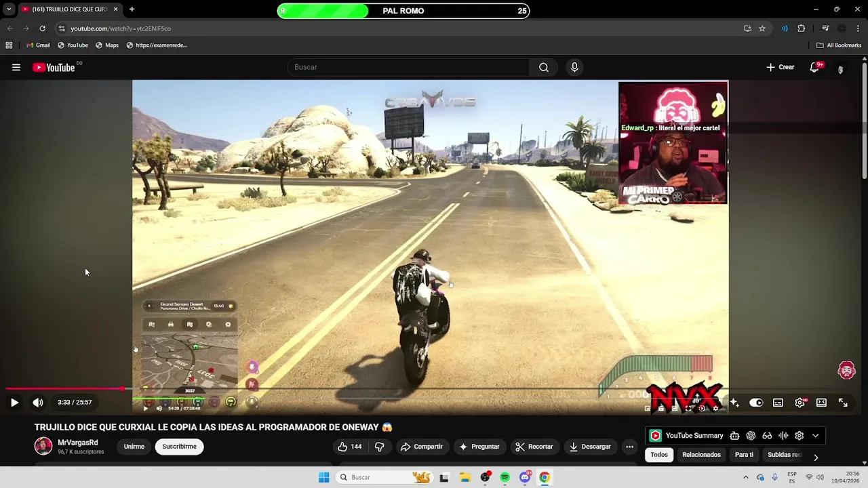The image size is (868, 488).
Task: Turn on subtitles in the player
Action: tap(778, 403)
